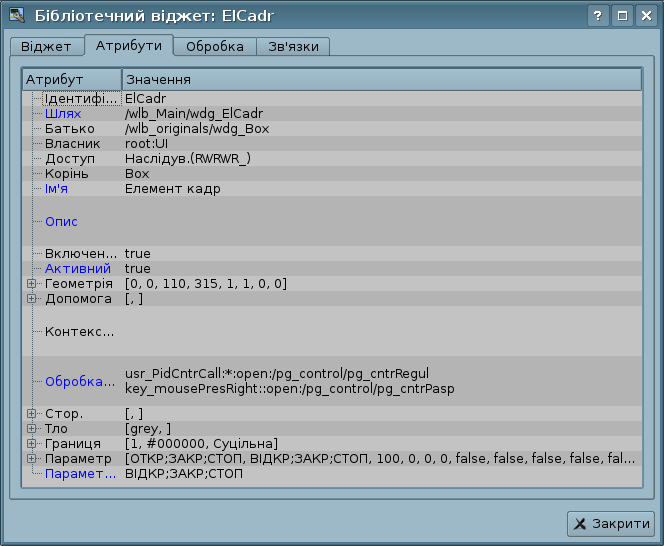
Task: Click the Опис attribute label
Action: coord(61,221)
